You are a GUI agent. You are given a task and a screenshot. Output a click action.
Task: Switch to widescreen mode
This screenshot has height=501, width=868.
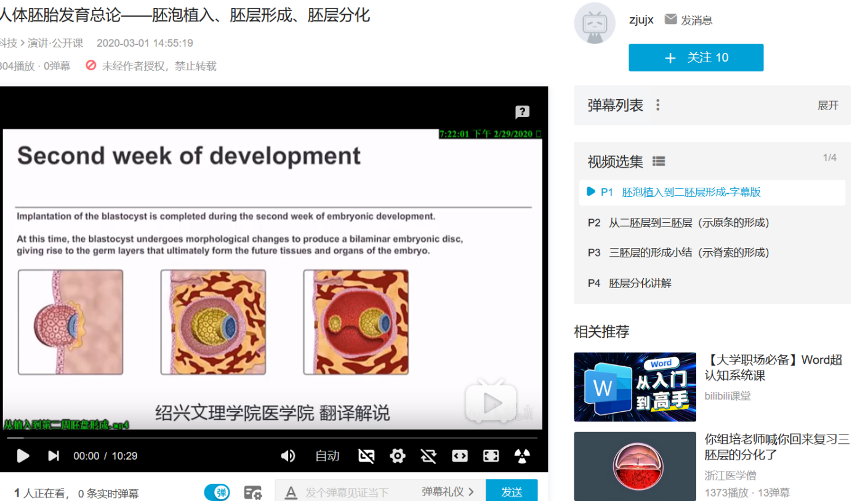click(x=460, y=456)
